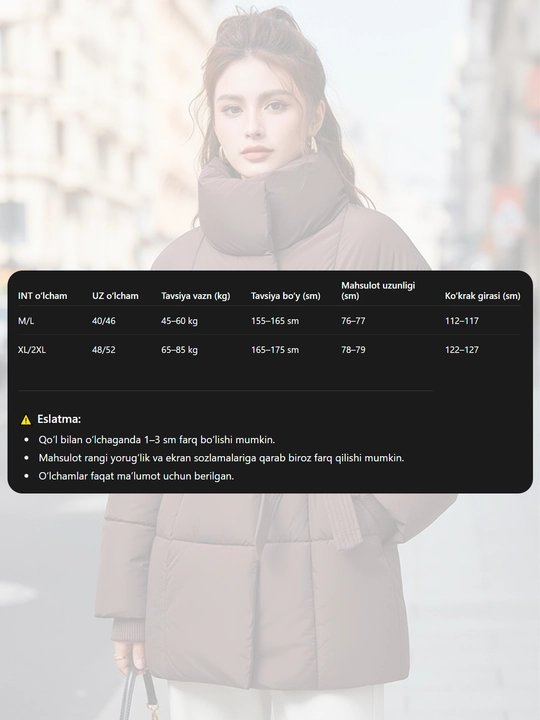Select the Eslatma heading text
Screen dimensions: 540x720
[x=59, y=419]
